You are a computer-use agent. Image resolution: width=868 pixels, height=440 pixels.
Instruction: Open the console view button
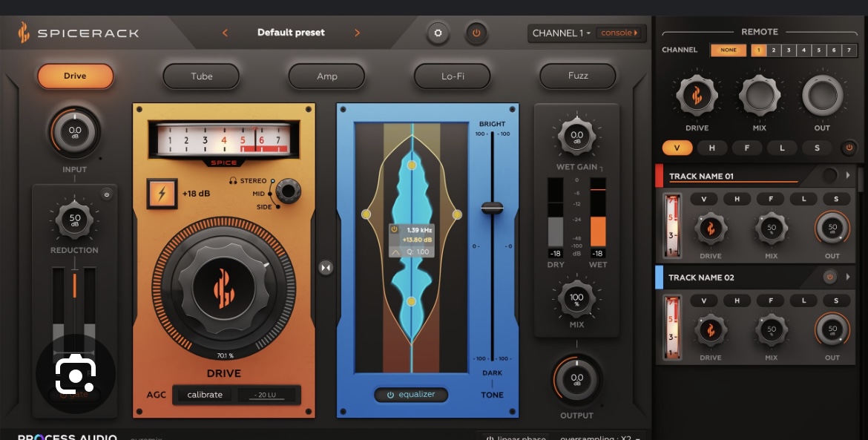point(619,33)
